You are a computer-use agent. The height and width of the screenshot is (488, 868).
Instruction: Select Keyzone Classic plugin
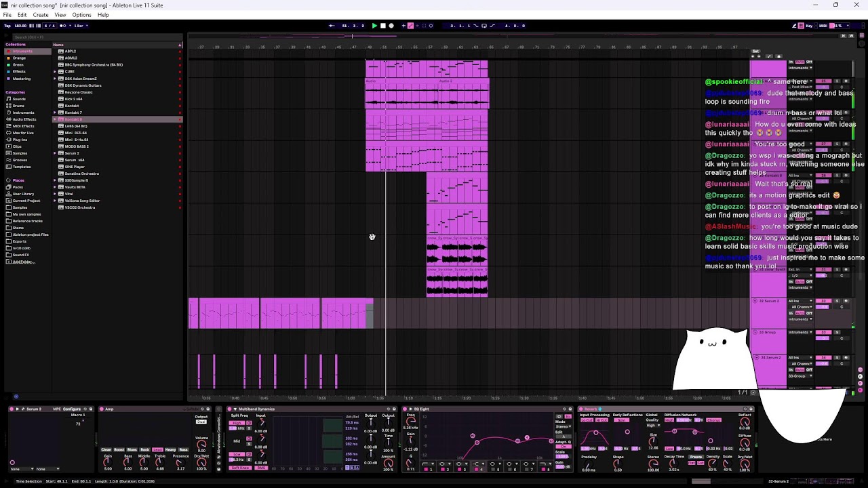coord(79,92)
